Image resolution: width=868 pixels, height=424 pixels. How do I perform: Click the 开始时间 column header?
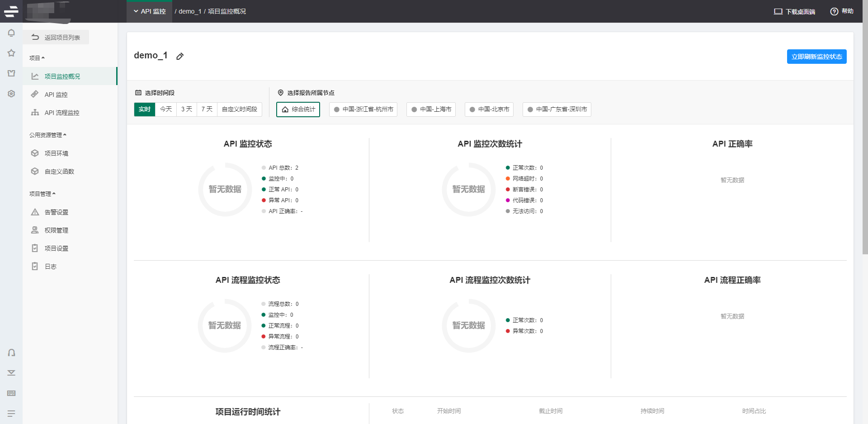pyautogui.click(x=449, y=411)
